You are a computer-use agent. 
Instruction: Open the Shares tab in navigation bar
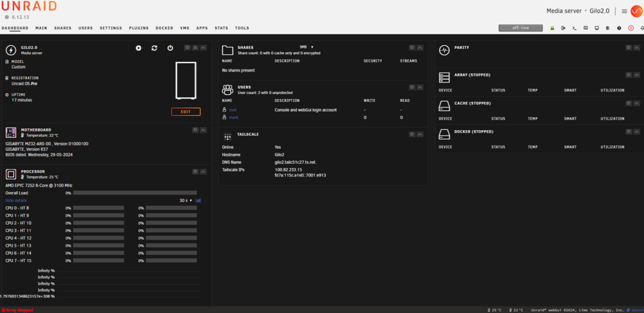click(62, 28)
